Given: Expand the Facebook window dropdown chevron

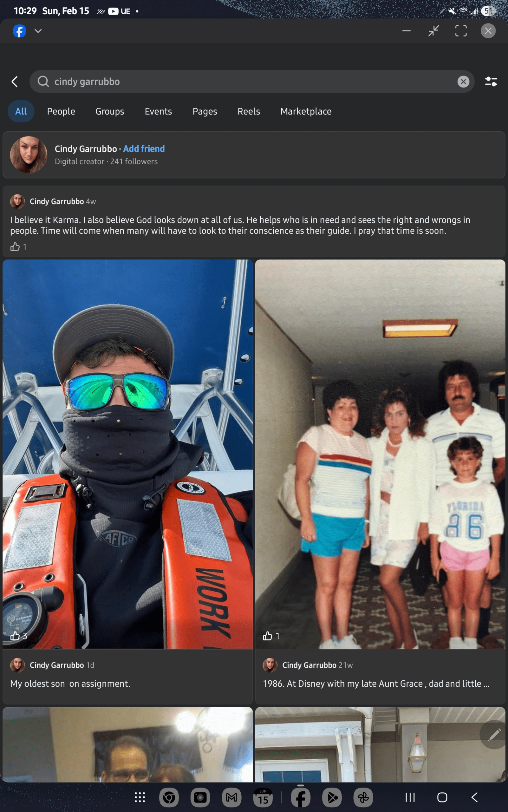Looking at the screenshot, I should [38, 31].
